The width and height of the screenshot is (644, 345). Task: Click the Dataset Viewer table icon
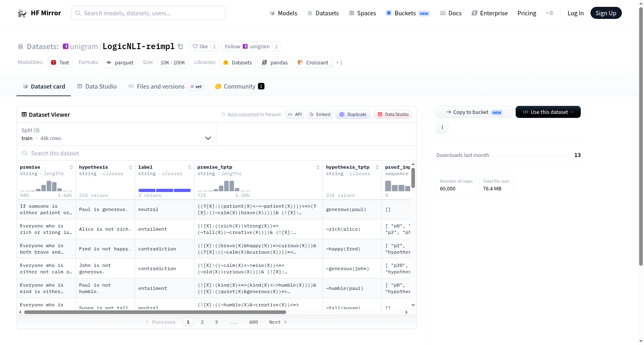click(x=24, y=114)
